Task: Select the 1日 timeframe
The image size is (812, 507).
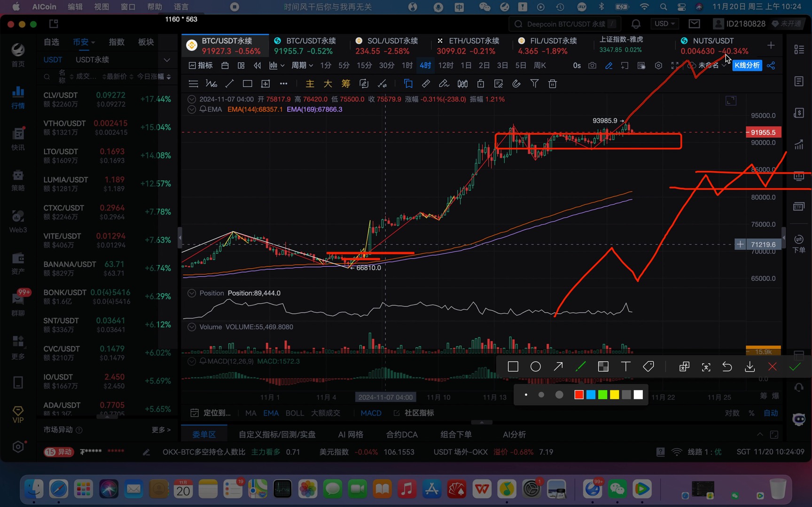Action: (466, 65)
